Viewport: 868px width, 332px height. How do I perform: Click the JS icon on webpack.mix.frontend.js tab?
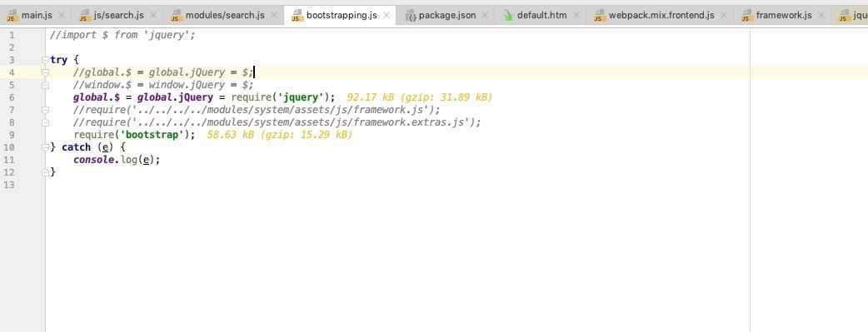coord(600,16)
